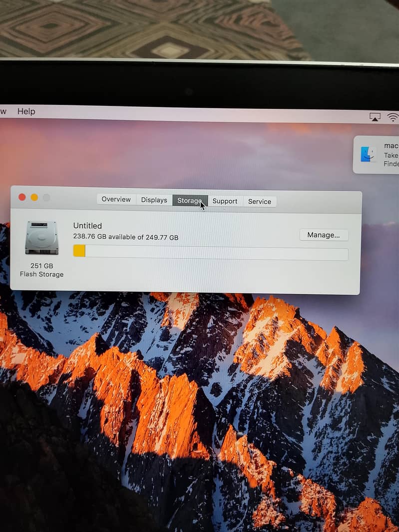The height and width of the screenshot is (532, 399).
Task: Open the Displays tab
Action: [x=154, y=200]
